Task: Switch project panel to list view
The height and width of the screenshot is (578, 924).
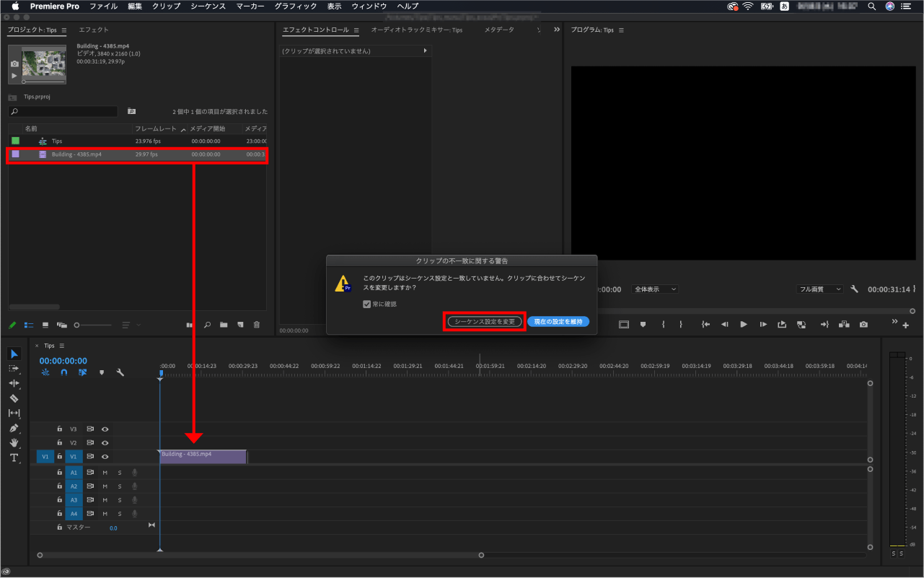Action: tap(29, 325)
